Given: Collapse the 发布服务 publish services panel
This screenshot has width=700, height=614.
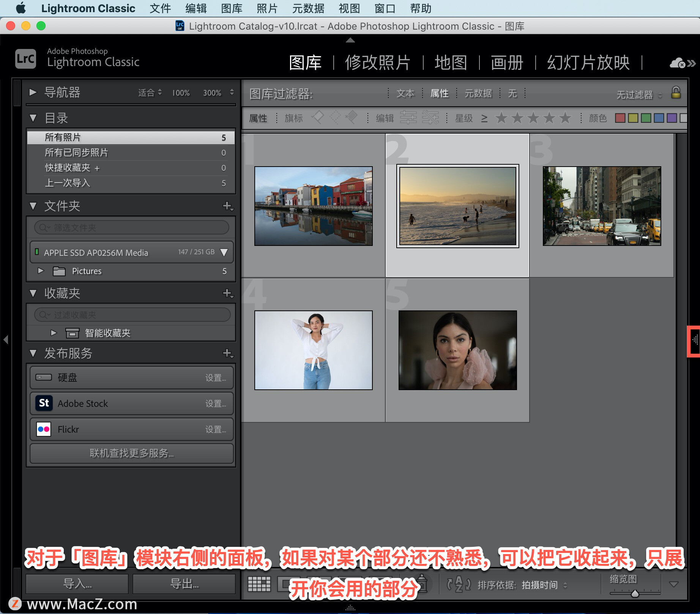Looking at the screenshot, I should pyautogui.click(x=33, y=353).
